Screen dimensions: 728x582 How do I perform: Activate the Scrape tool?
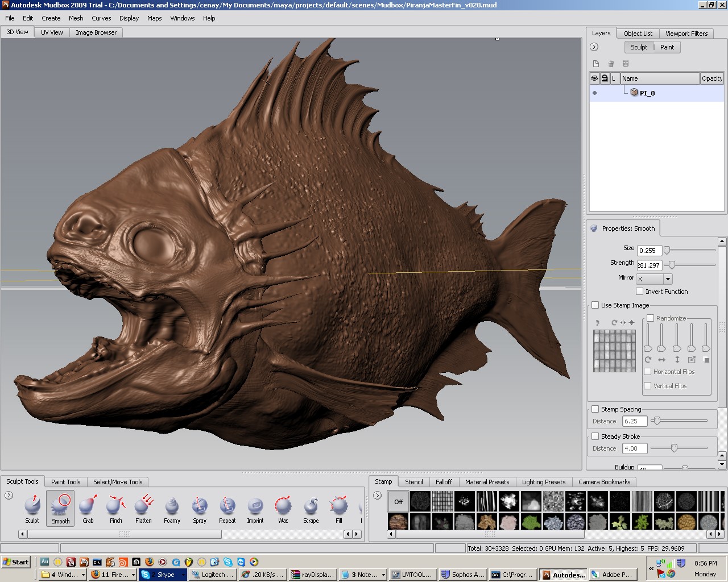[311, 508]
